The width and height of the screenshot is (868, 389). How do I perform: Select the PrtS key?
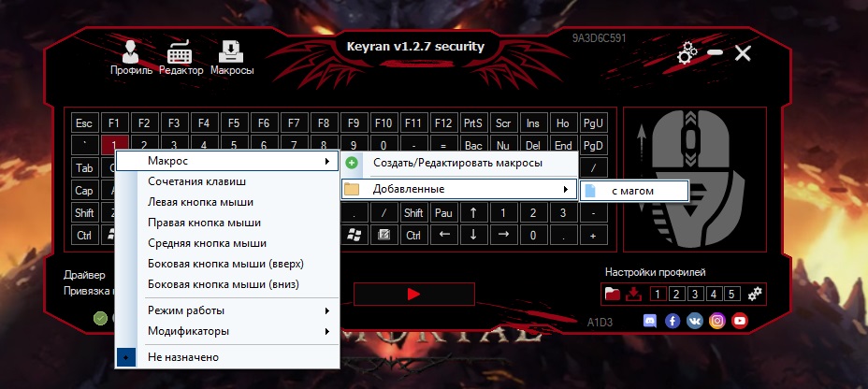(x=473, y=122)
